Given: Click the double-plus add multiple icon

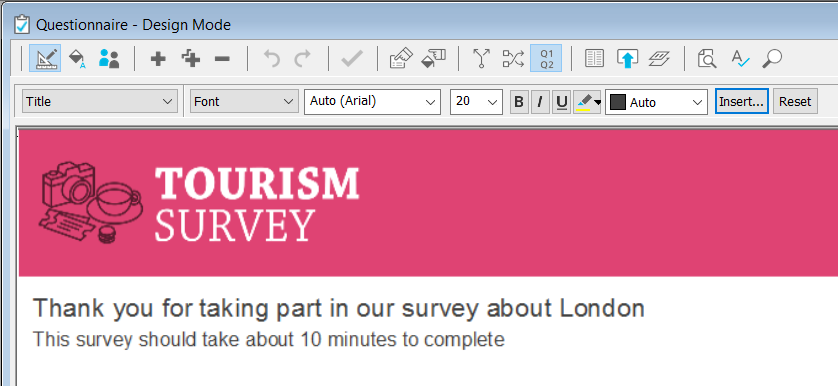Looking at the screenshot, I should pos(191,58).
